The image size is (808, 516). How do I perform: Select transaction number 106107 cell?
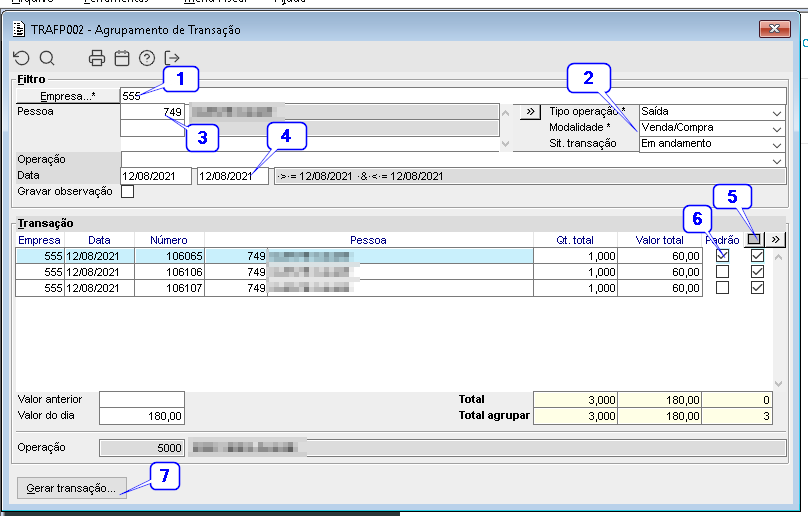tap(170, 288)
